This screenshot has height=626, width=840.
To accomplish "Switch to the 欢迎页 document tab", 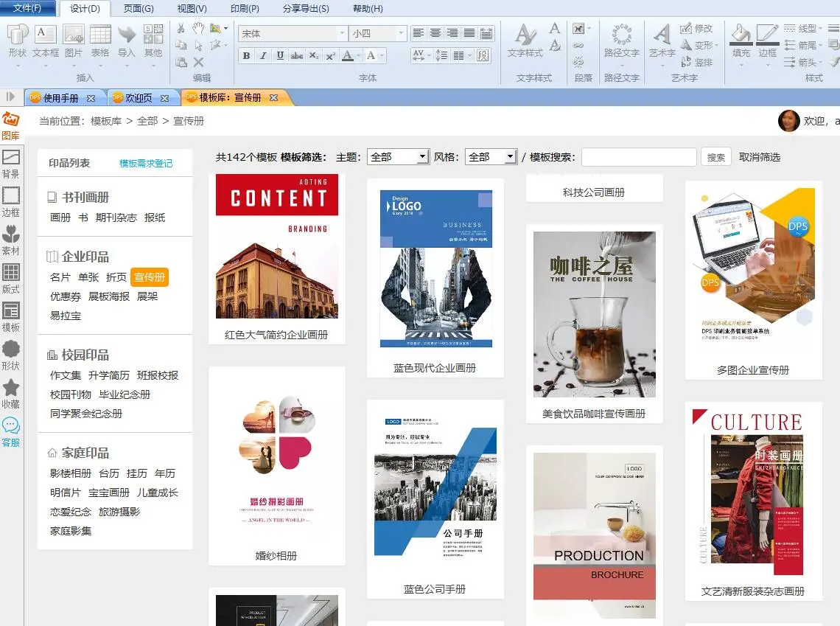I will 139,98.
